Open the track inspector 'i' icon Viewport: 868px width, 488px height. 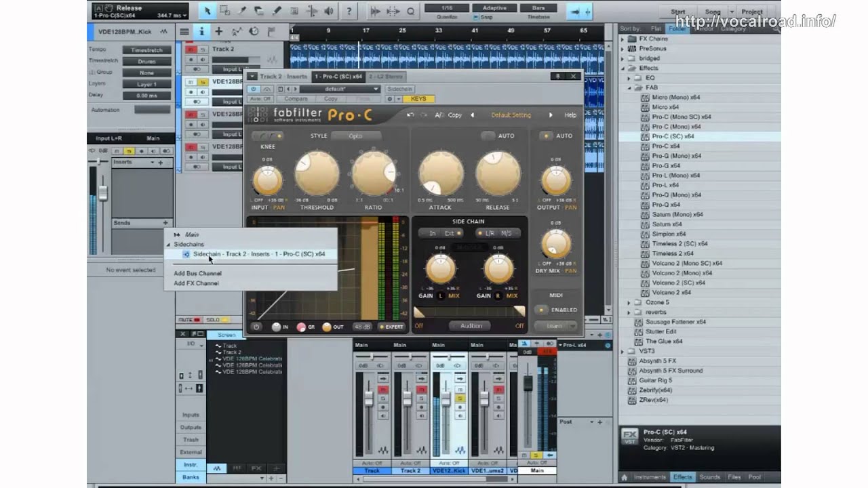pyautogui.click(x=201, y=31)
